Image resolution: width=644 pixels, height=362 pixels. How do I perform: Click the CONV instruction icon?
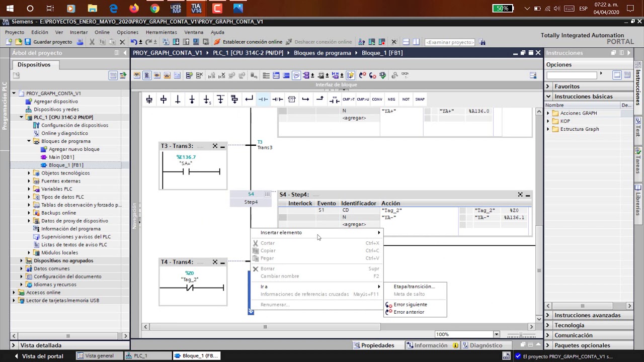tap(377, 100)
